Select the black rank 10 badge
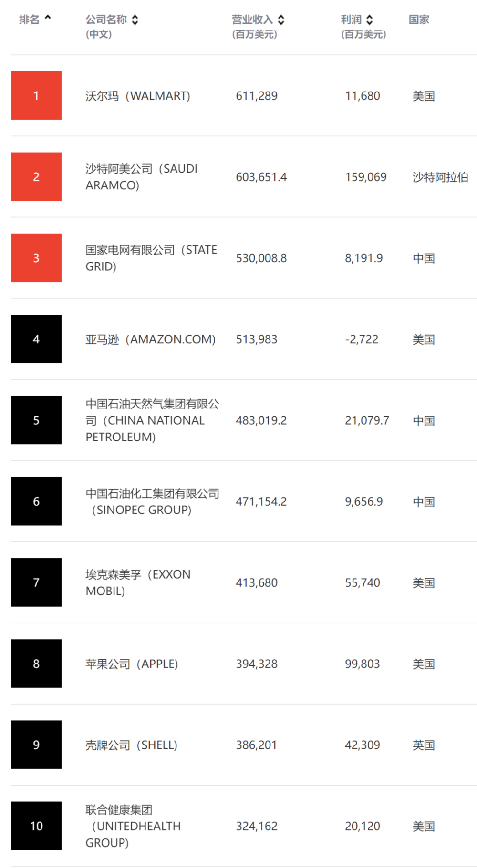Image resolution: width=477 pixels, height=868 pixels. tap(36, 826)
